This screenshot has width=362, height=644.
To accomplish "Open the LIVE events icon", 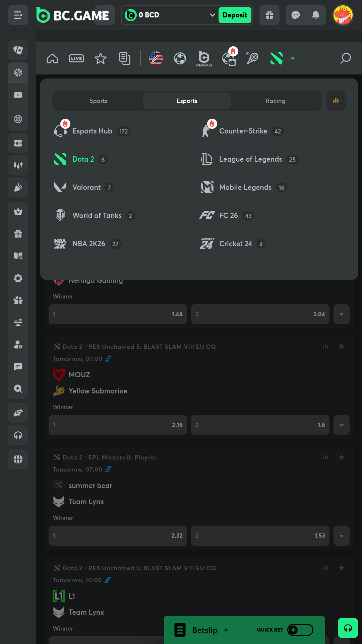I will pyautogui.click(x=76, y=58).
